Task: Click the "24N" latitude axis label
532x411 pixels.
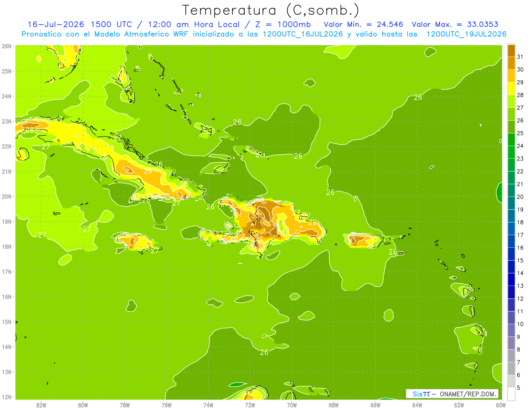Action: click(x=6, y=96)
